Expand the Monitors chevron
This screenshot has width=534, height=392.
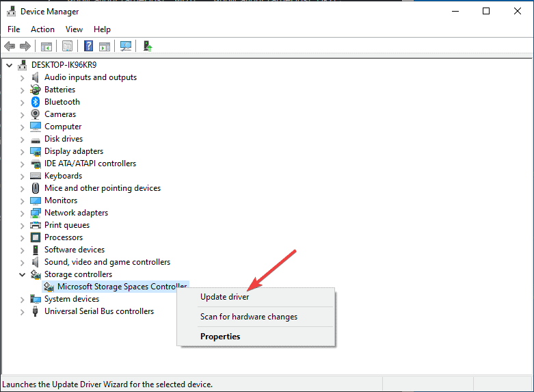click(x=22, y=201)
